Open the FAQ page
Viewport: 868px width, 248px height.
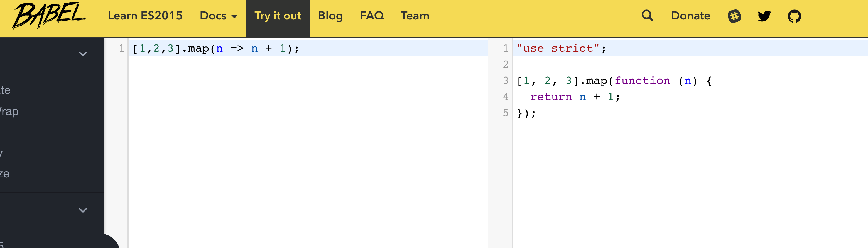pos(372,16)
